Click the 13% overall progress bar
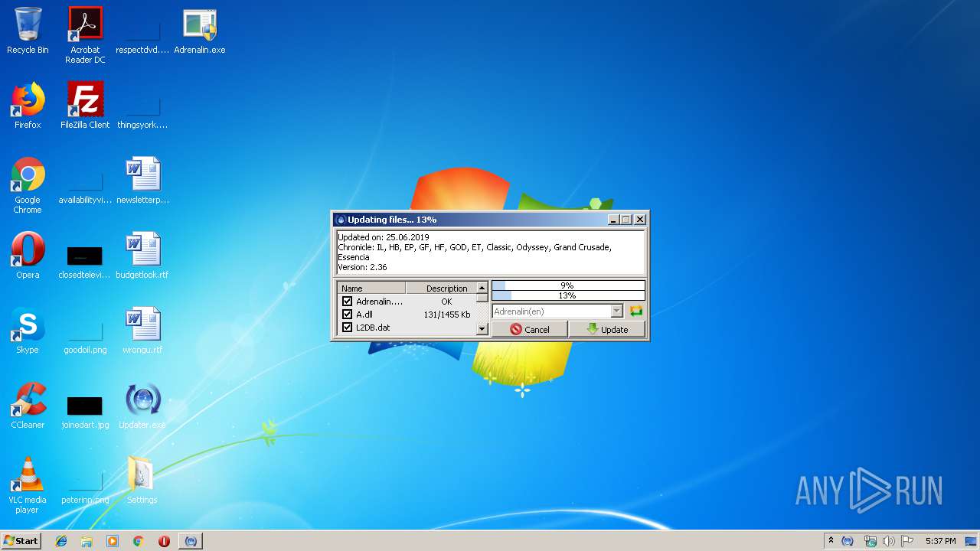This screenshot has width=980, height=551. click(x=568, y=295)
